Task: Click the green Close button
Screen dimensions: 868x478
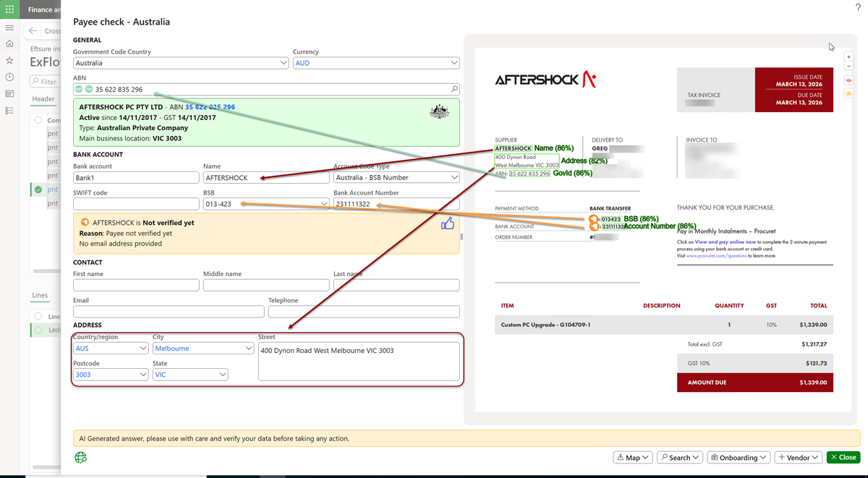Action: pos(843,458)
